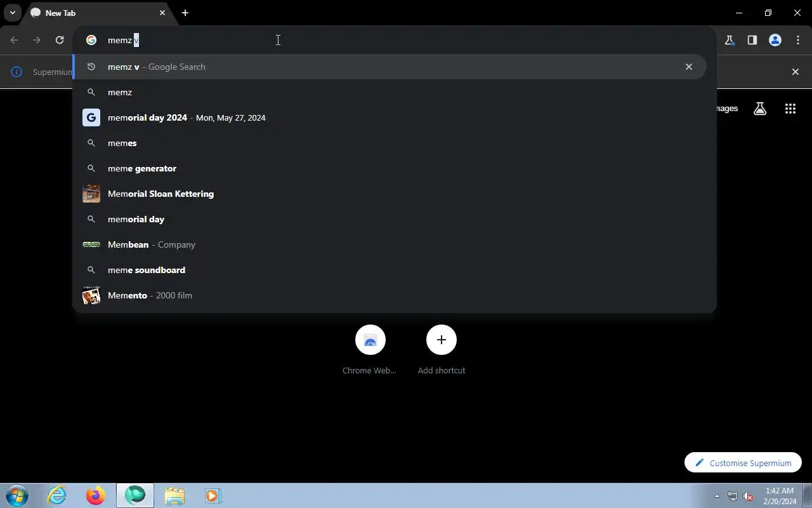Click the browser back arrow
Viewport: 812px width, 508px height.
[14, 40]
